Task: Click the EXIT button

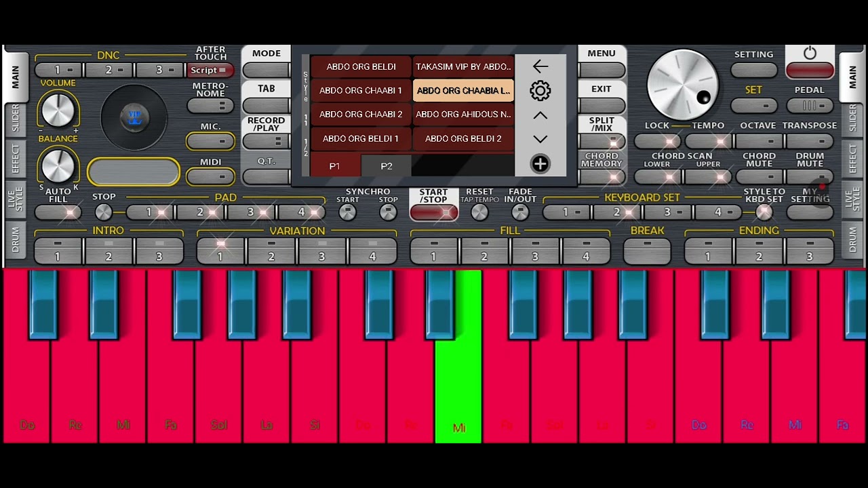Action: (x=601, y=106)
